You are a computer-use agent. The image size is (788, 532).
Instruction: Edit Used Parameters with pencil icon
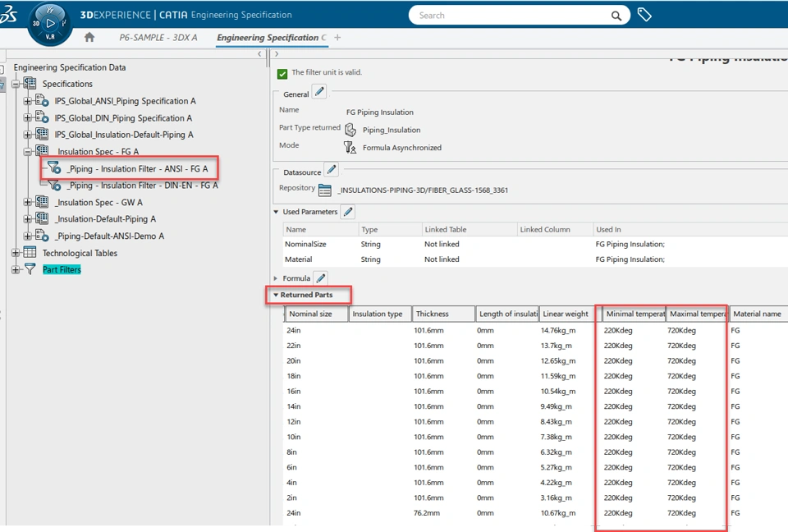point(348,212)
